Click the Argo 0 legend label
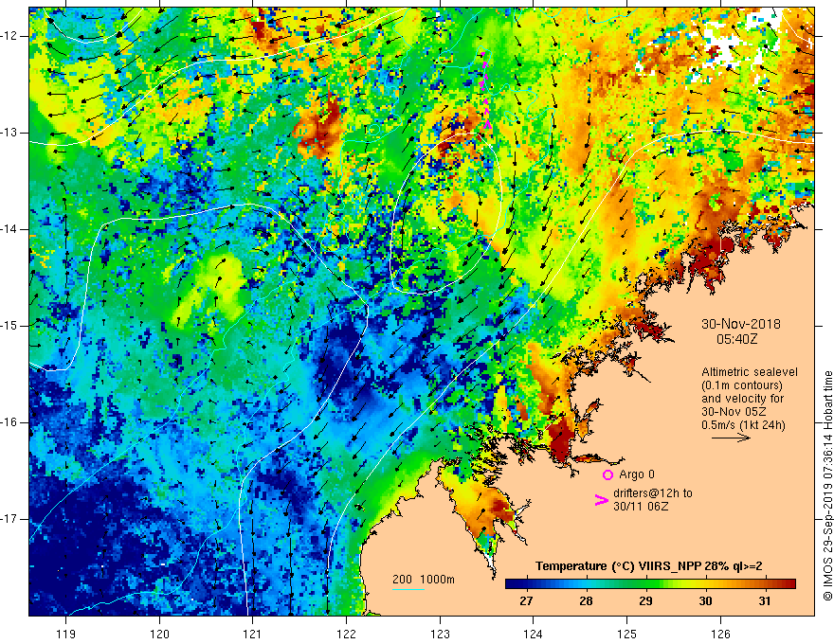 tap(637, 474)
